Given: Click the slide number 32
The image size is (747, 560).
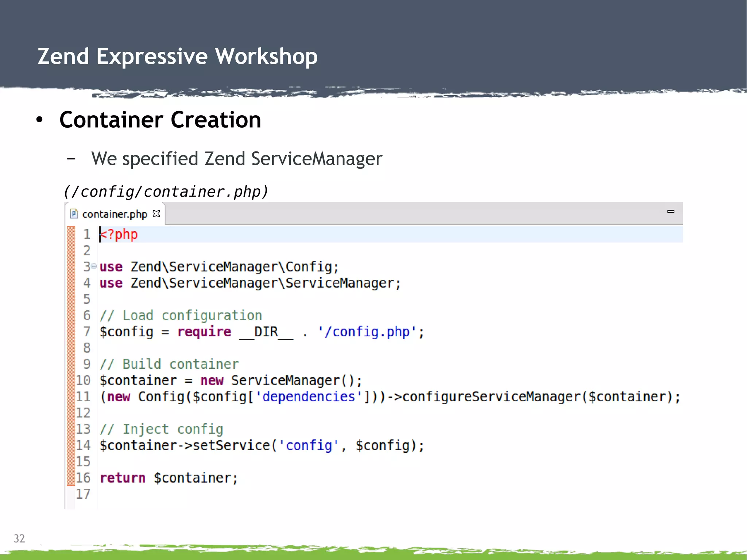Looking at the screenshot, I should tap(19, 538).
